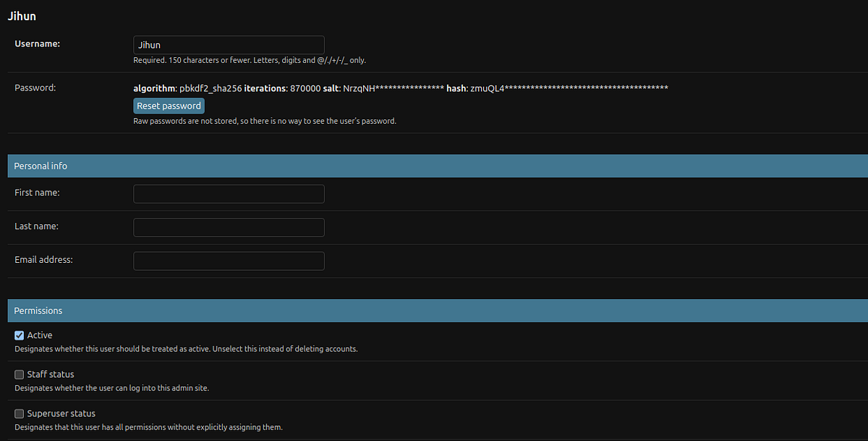Click the username requirements help text
Image resolution: width=868 pixels, height=441 pixels.
click(250, 60)
